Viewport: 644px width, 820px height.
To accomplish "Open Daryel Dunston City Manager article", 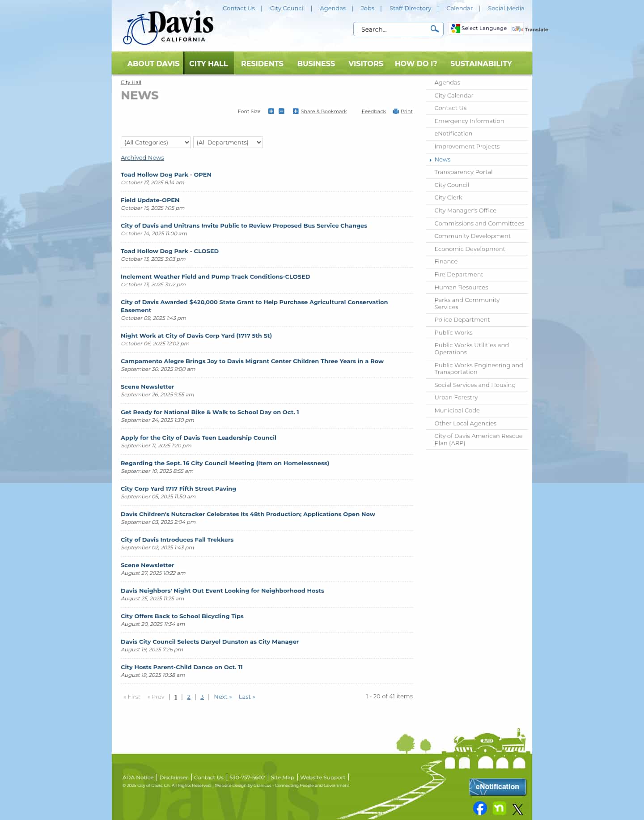I will [210, 642].
